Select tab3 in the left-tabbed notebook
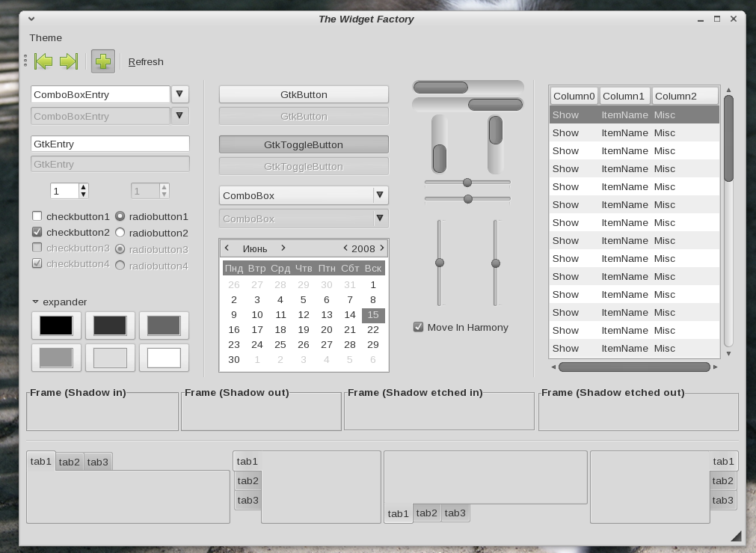This screenshot has height=553, width=756. [248, 501]
